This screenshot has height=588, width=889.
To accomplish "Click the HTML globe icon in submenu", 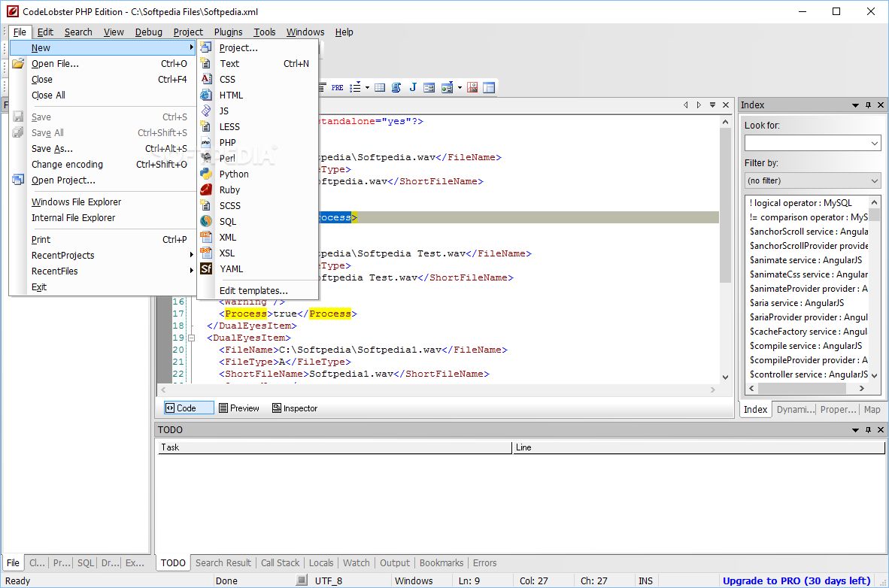I will (206, 95).
